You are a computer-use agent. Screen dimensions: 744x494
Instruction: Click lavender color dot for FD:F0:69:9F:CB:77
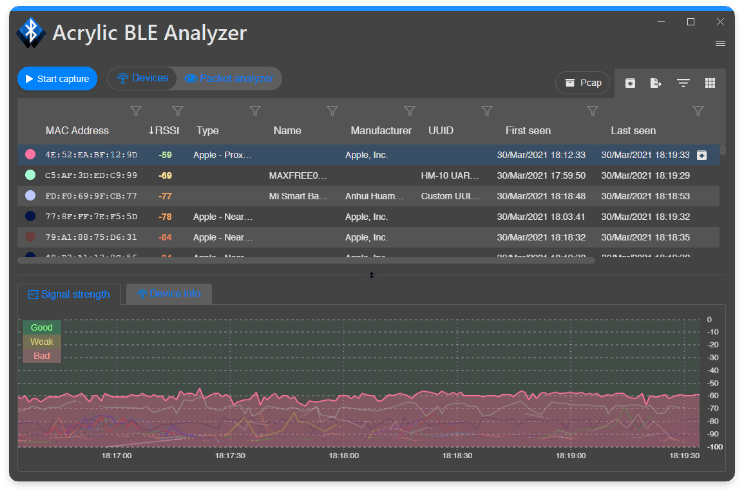(30, 196)
